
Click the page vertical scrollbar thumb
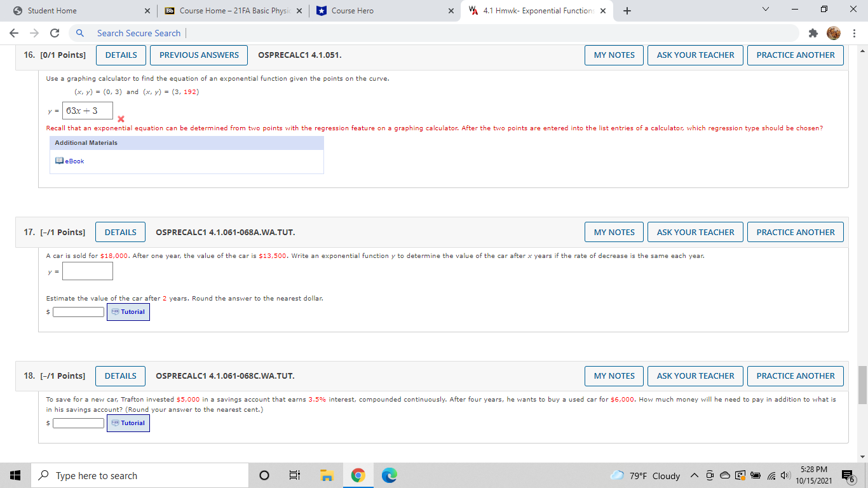click(862, 385)
